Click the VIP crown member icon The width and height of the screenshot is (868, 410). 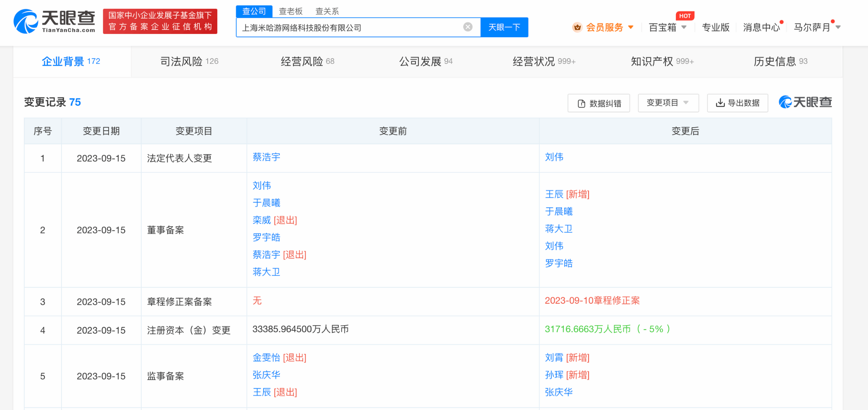tap(577, 27)
